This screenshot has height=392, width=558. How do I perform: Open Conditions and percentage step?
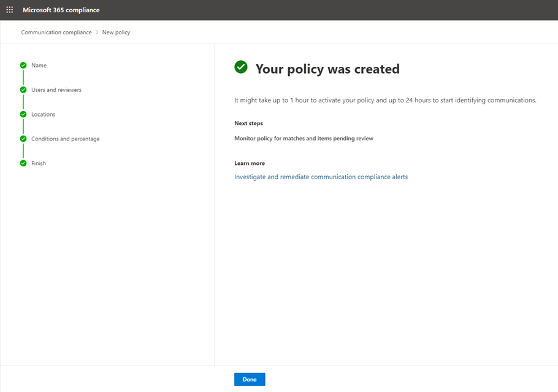pos(66,139)
